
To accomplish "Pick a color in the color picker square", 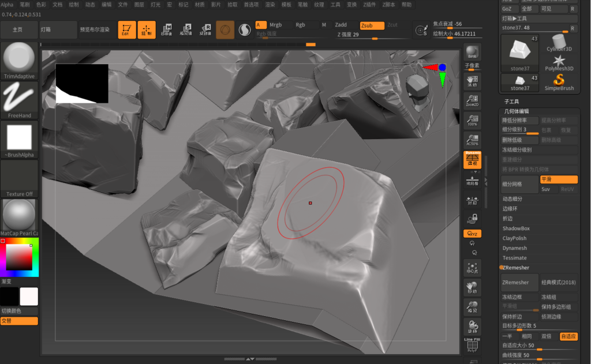I will click(19, 257).
